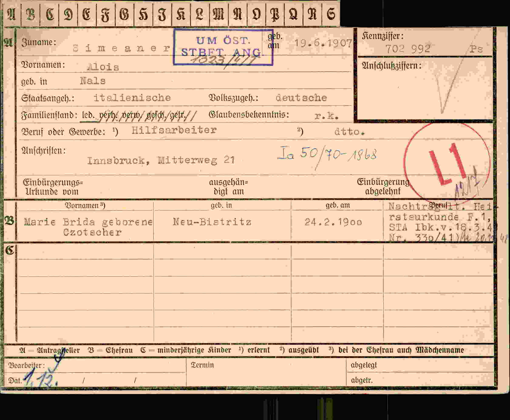Click the 'dtto.' occupation entry
The height and width of the screenshot is (420, 510).
349,132
